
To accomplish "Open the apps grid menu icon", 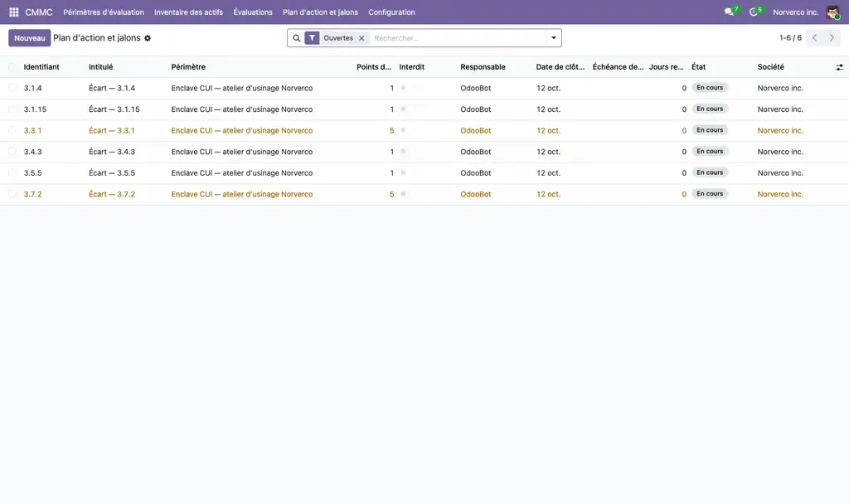I will (x=14, y=12).
